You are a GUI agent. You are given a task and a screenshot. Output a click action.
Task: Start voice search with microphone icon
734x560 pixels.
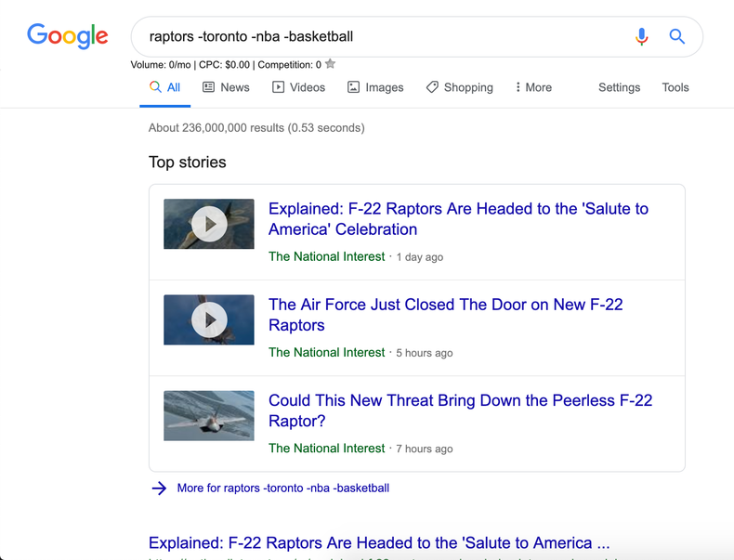(x=641, y=37)
